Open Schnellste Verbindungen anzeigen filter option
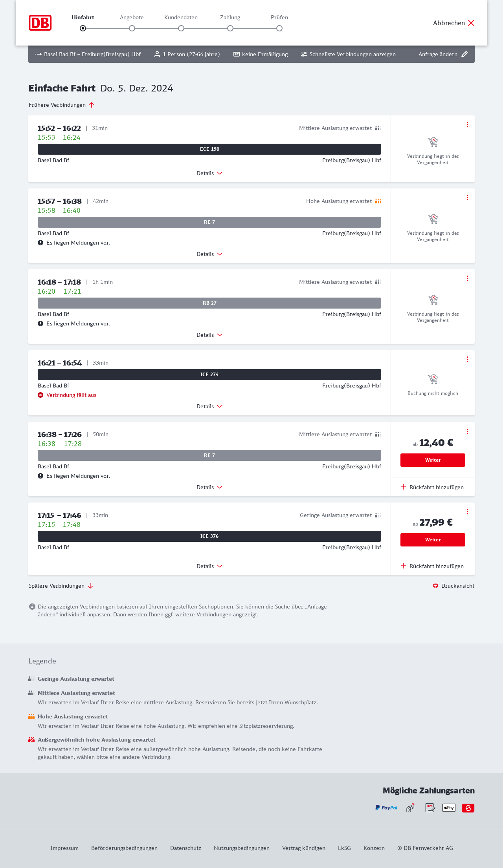This screenshot has height=868, width=503. (x=348, y=54)
